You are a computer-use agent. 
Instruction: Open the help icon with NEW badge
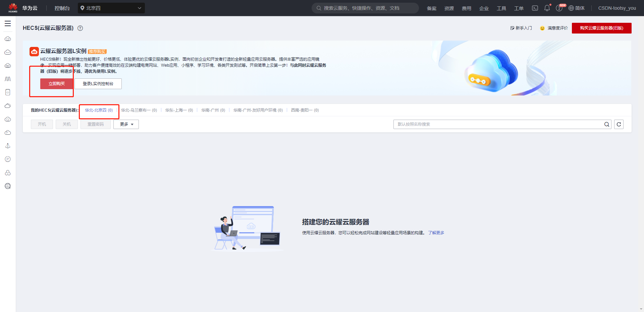point(559,8)
